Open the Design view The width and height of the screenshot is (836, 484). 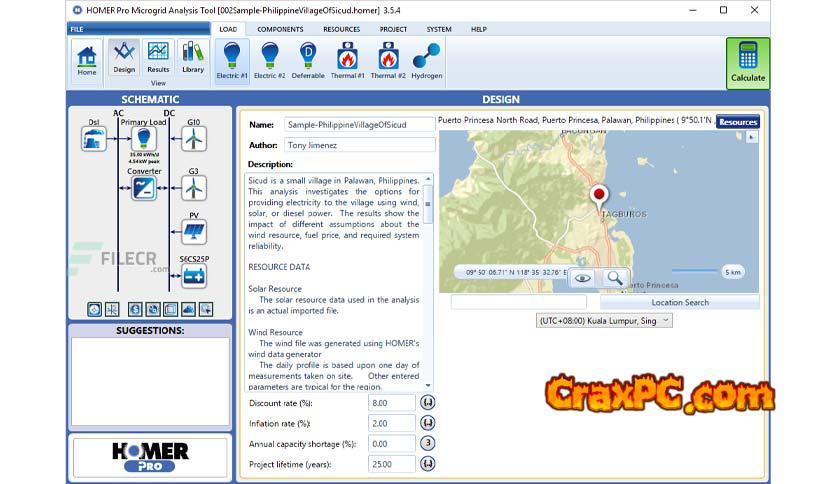(x=124, y=58)
